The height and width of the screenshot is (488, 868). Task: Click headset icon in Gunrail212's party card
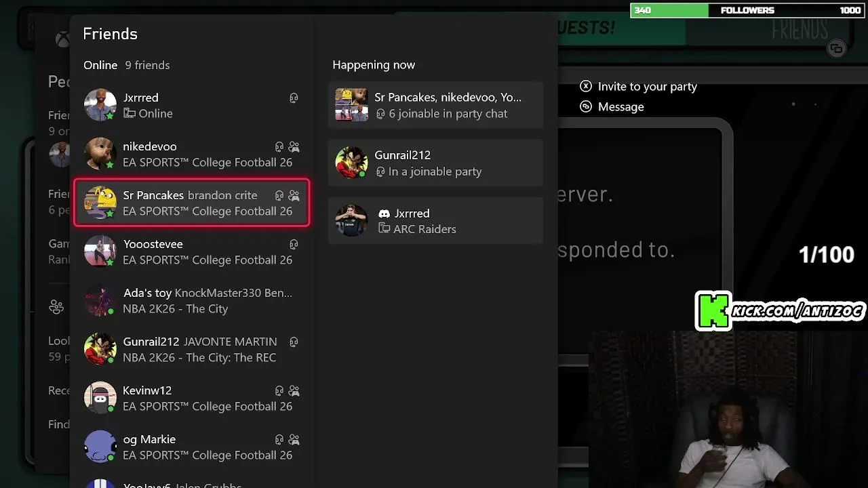(x=380, y=172)
